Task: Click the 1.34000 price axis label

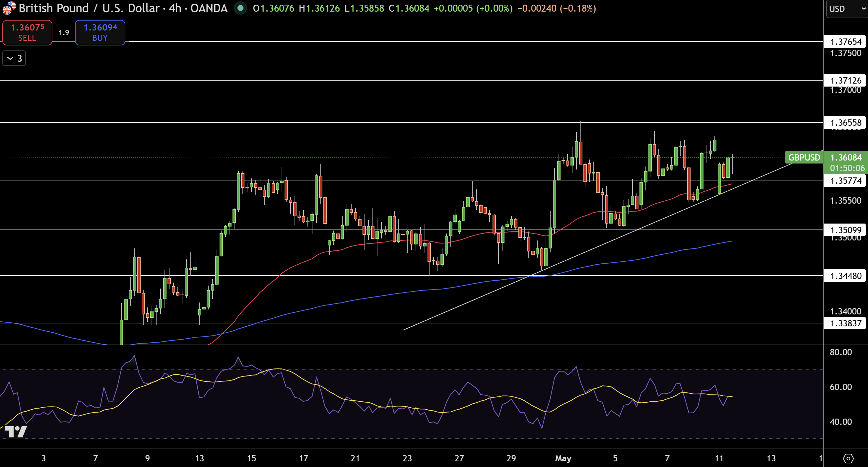Action: tap(845, 311)
